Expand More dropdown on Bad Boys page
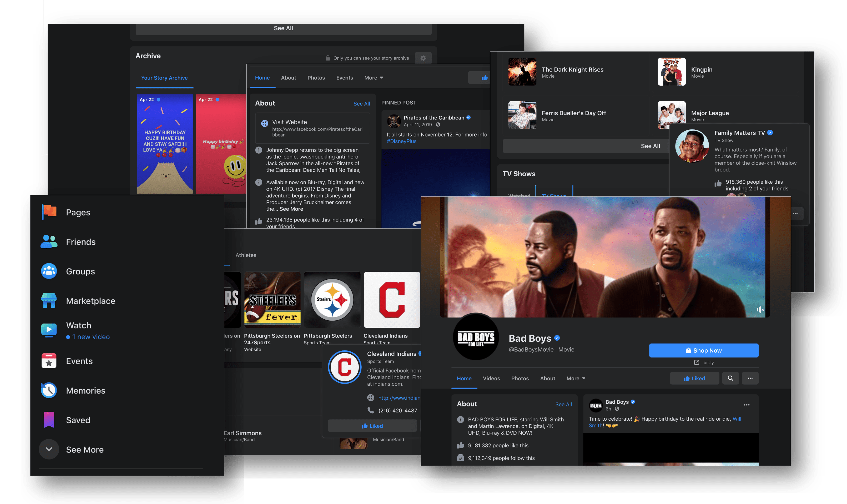This screenshot has width=847, height=504. coord(576,379)
